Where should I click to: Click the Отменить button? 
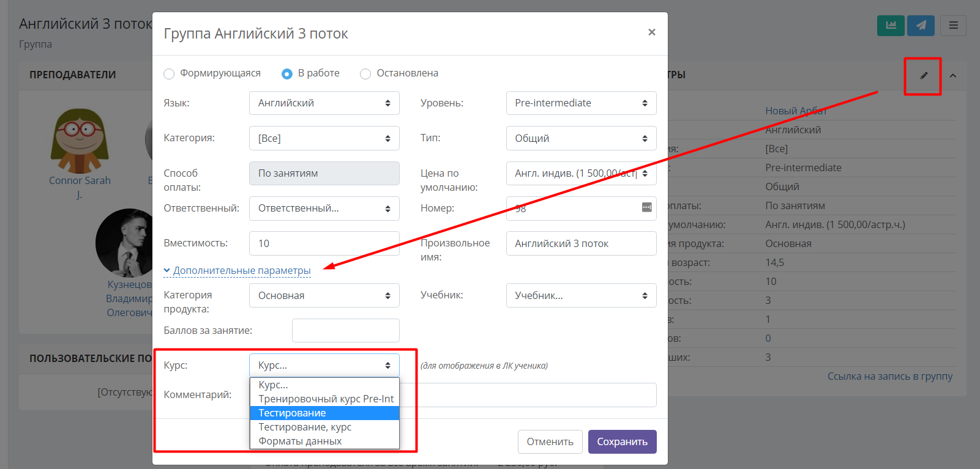click(x=550, y=441)
